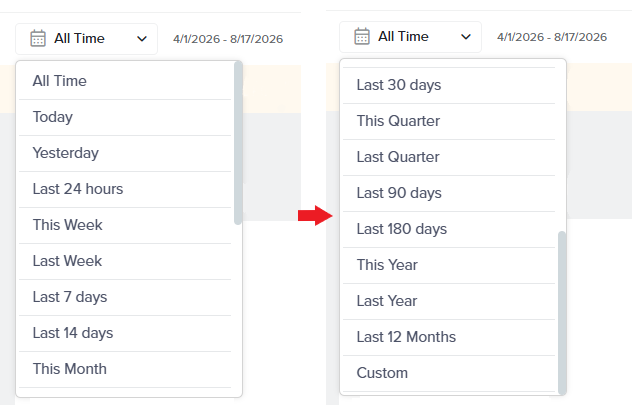632x405 pixels.
Task: Pick Yesterday from the date range list
Action: (x=125, y=153)
